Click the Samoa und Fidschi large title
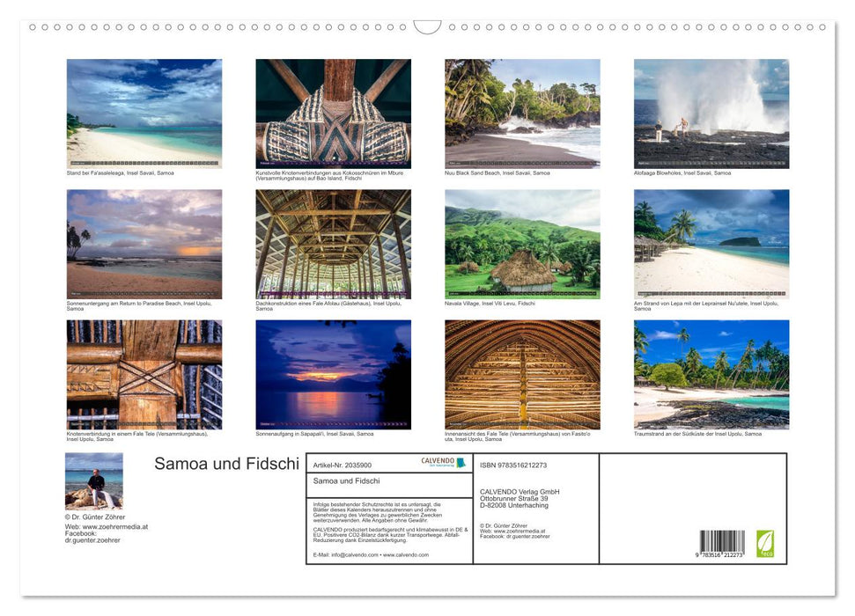Image resolution: width=855 pixels, height=616 pixels. coord(226,464)
